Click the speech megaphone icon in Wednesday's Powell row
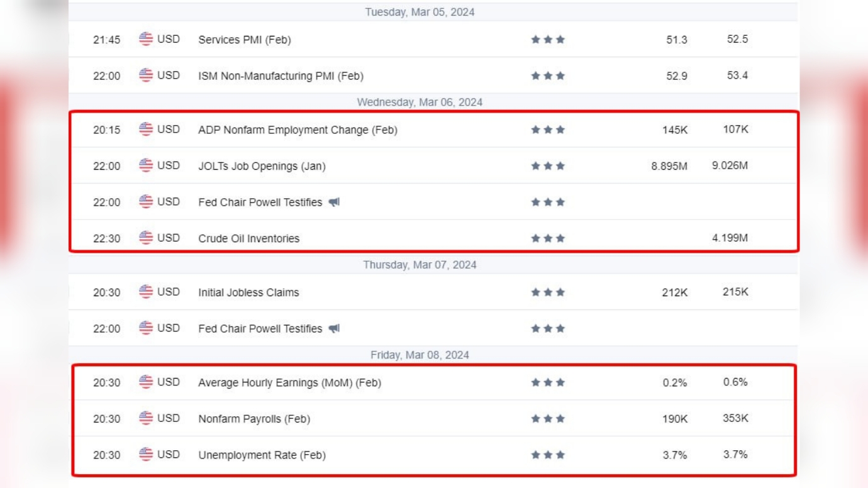 pos(334,202)
